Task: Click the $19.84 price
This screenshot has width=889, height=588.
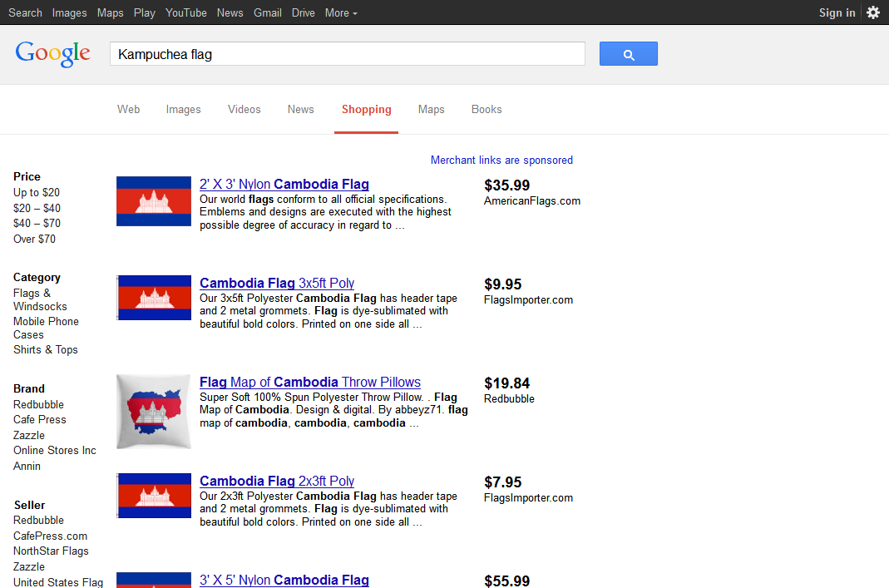Action: 506,383
